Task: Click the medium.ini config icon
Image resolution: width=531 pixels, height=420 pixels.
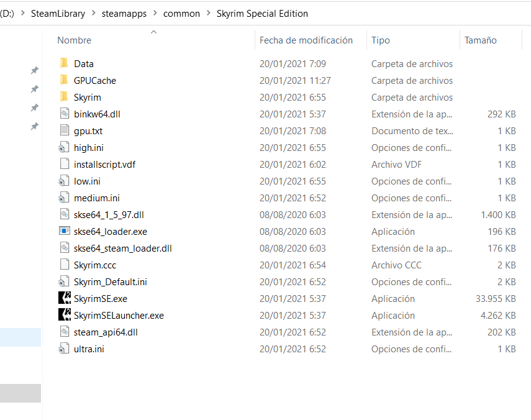Action: 64,198
